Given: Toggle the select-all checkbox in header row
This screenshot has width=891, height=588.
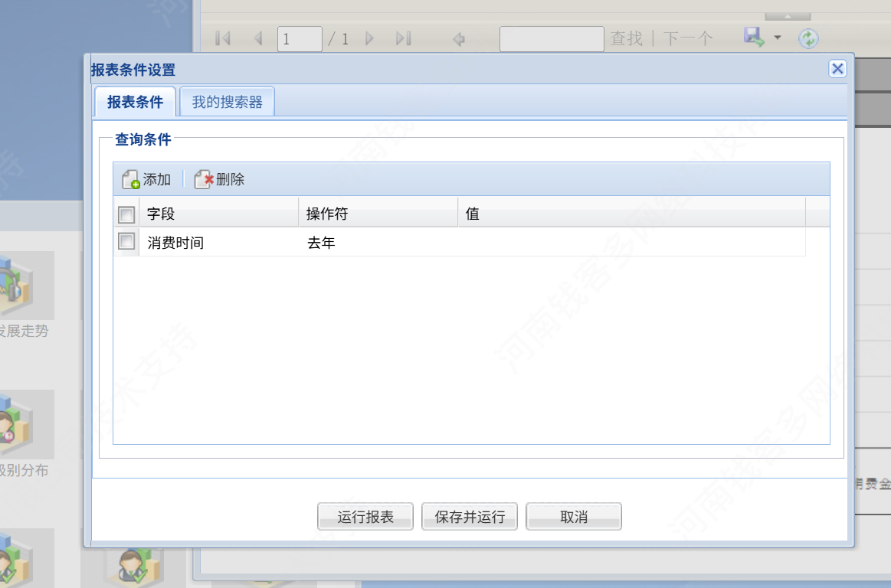Looking at the screenshot, I should click(126, 214).
